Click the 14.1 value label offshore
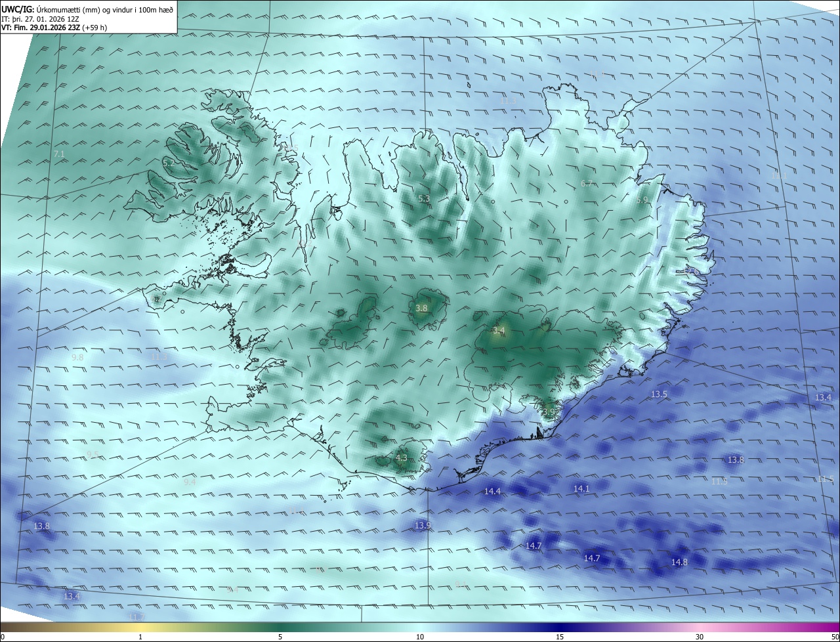 (581, 488)
